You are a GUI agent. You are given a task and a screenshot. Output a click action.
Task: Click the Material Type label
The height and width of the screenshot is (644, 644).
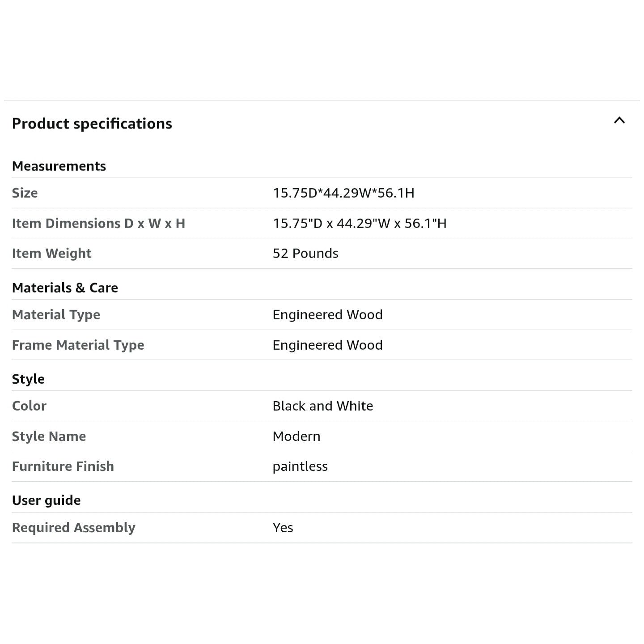(x=56, y=314)
